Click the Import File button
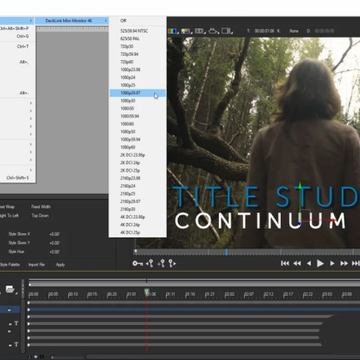The image size is (360, 360). (x=37, y=265)
